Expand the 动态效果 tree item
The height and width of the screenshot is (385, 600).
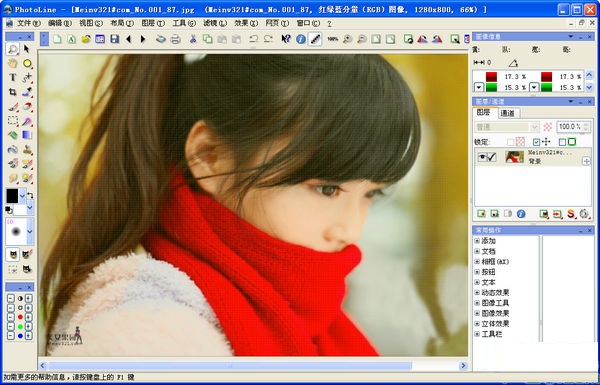click(x=477, y=292)
